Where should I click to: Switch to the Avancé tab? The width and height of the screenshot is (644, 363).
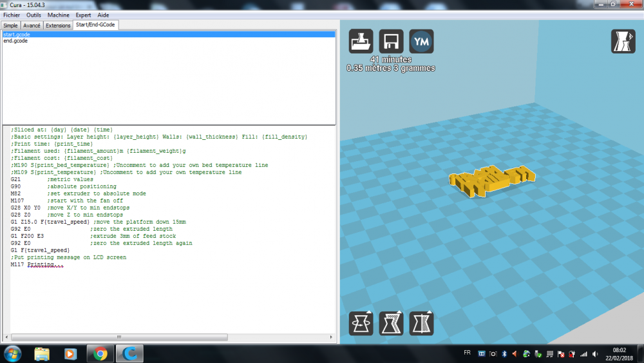pyautogui.click(x=32, y=26)
